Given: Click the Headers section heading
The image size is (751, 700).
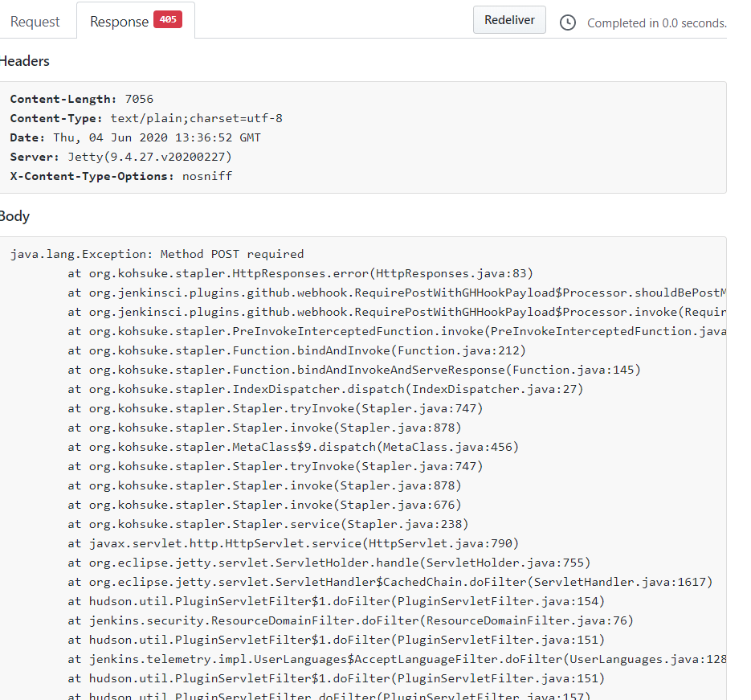Looking at the screenshot, I should click(x=24, y=61).
